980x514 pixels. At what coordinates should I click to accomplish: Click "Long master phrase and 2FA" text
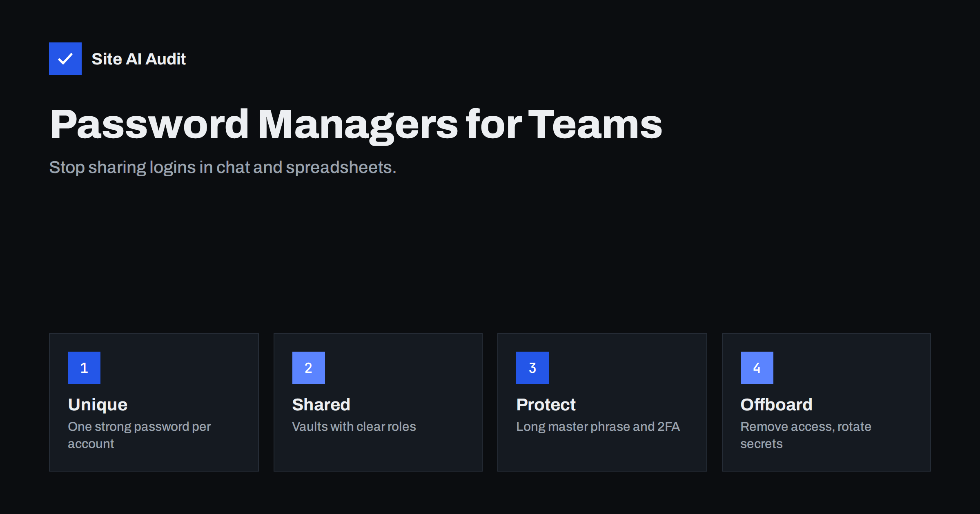(x=598, y=426)
